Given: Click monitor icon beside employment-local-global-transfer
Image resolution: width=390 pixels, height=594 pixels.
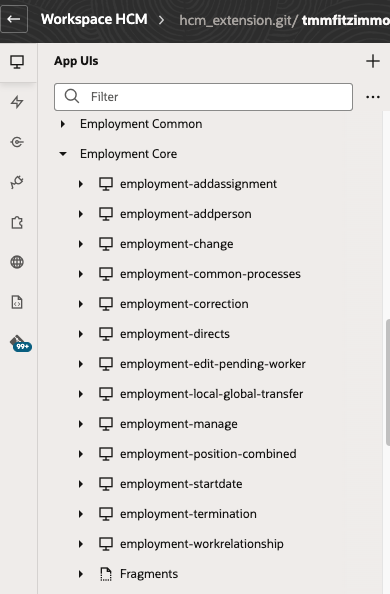Looking at the screenshot, I should [x=106, y=394].
